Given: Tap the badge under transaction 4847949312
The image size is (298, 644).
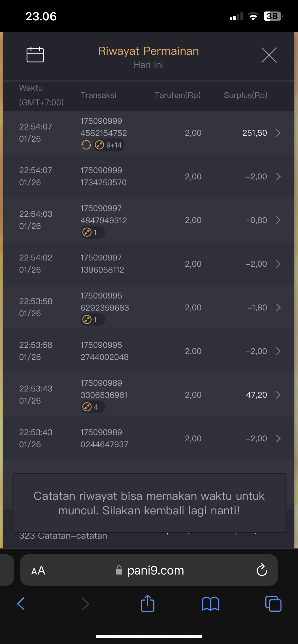Looking at the screenshot, I should point(92,232).
